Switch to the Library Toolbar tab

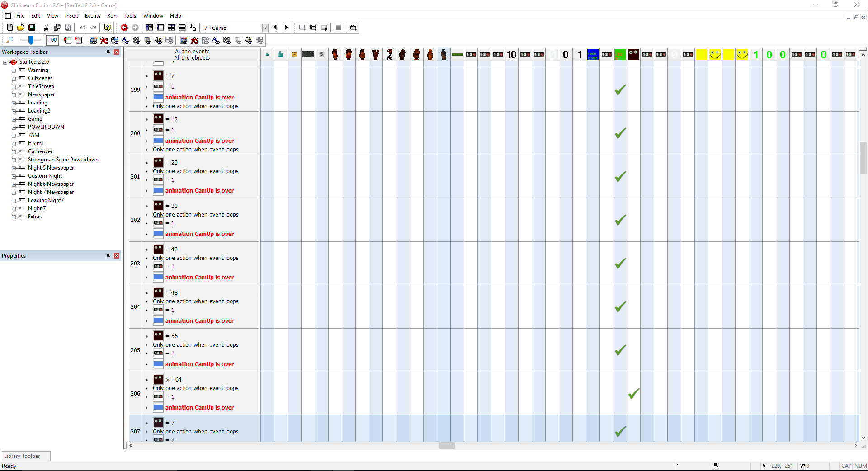click(x=26, y=456)
